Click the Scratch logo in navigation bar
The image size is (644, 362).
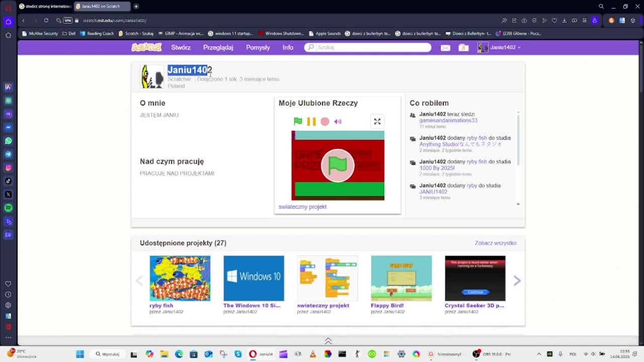[x=146, y=47]
